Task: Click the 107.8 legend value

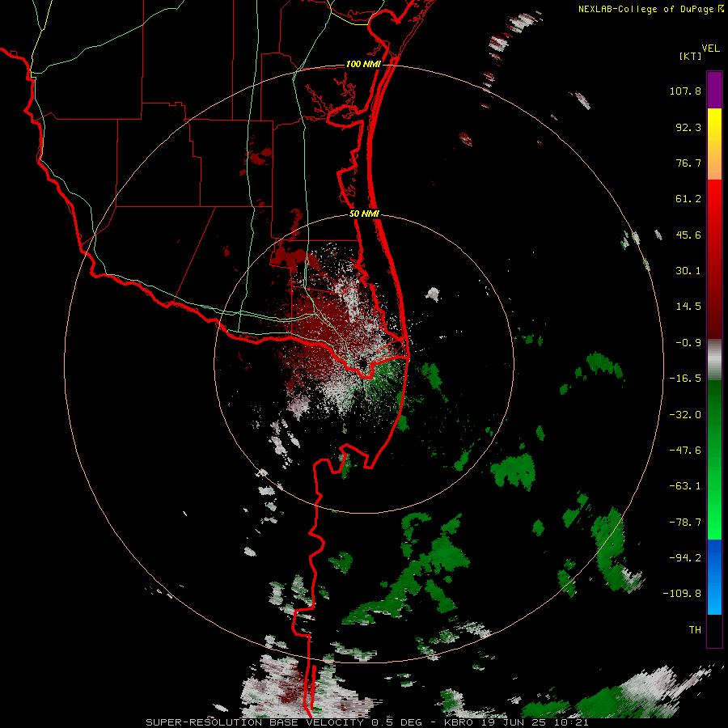Action: coord(685,91)
